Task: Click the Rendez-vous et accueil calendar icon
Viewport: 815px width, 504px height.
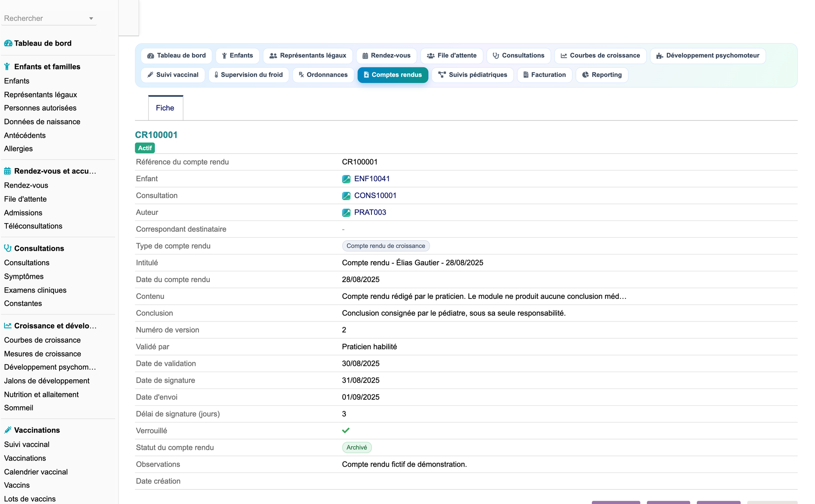Action: pyautogui.click(x=8, y=171)
